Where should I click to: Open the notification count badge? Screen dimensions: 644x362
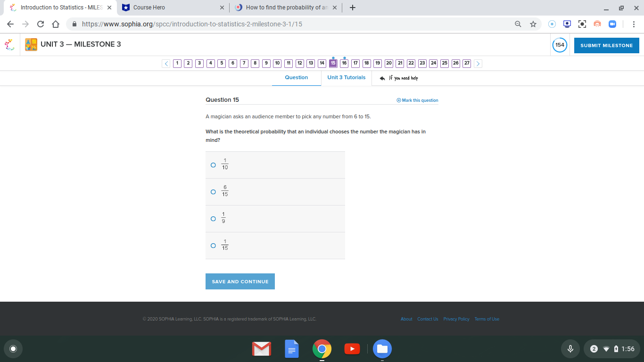tap(594, 349)
